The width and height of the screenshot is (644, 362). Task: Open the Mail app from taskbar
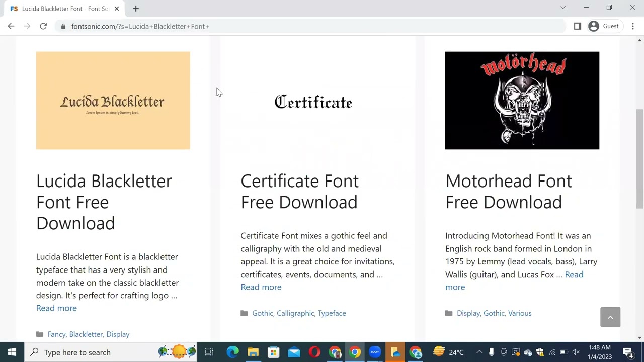294,352
